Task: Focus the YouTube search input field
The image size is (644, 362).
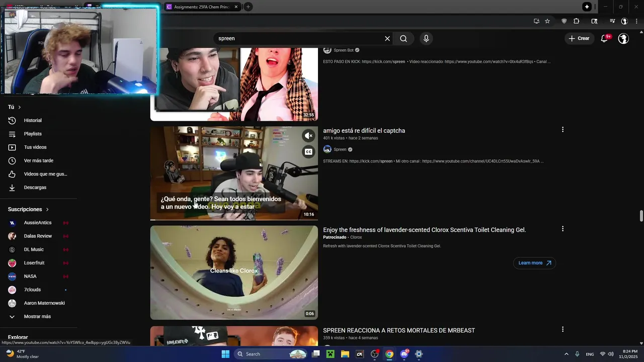Action: coord(299,38)
